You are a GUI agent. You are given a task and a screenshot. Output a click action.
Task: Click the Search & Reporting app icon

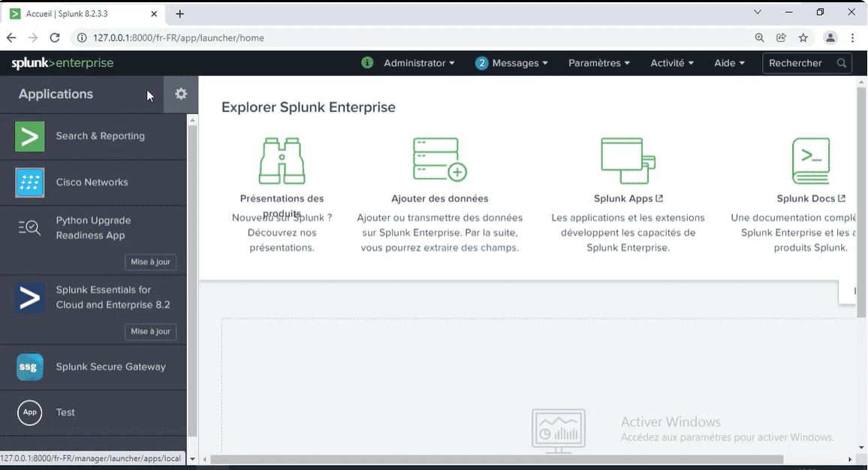point(30,136)
